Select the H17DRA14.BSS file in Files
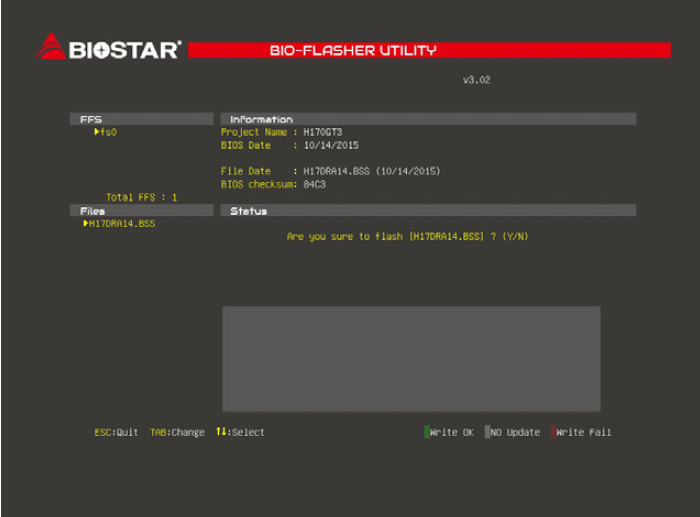The image size is (700, 517). (x=121, y=224)
